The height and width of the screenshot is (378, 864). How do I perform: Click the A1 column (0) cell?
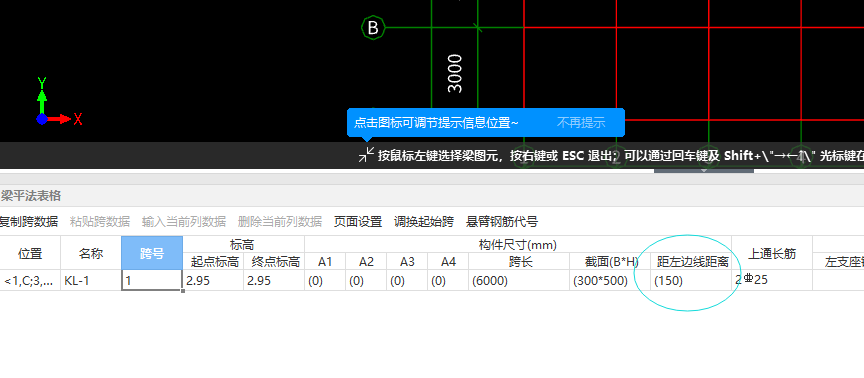[325, 280]
